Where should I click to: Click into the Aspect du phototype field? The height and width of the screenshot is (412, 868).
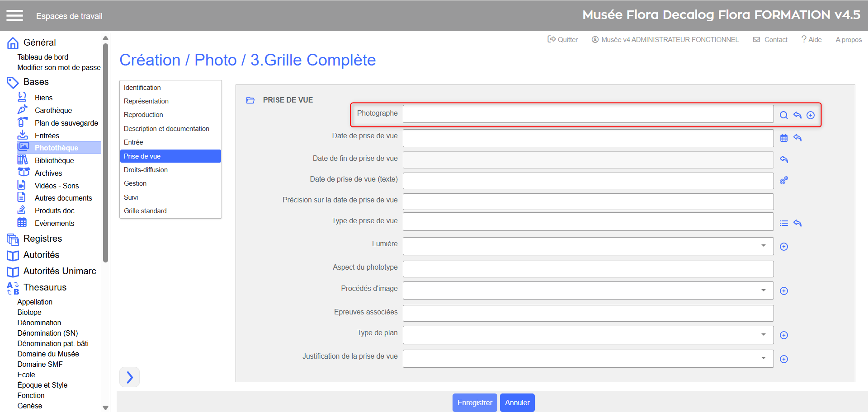(588, 269)
